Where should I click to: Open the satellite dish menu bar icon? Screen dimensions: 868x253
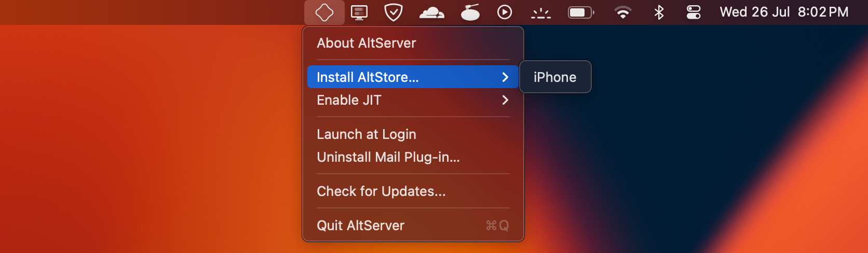(470, 12)
